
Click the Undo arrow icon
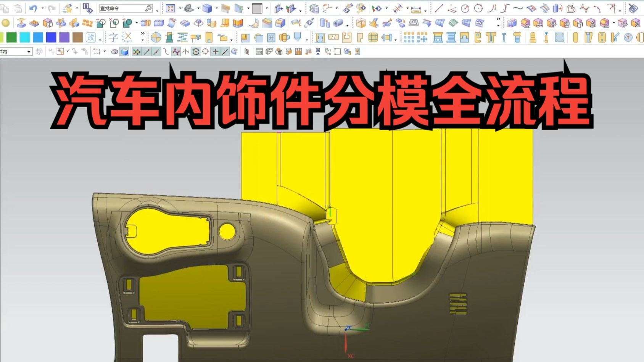(33, 8)
